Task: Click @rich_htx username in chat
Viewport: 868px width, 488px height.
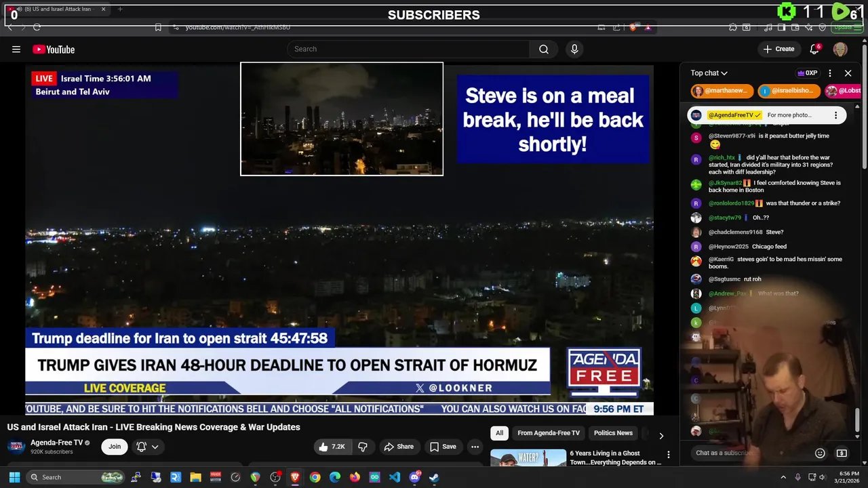Action: coord(722,157)
